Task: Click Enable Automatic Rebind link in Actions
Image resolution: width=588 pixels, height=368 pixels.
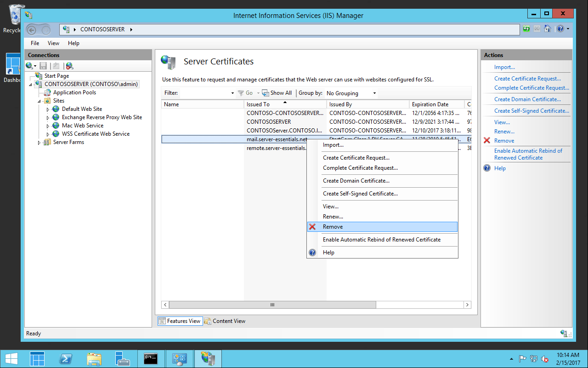Action: click(x=528, y=154)
